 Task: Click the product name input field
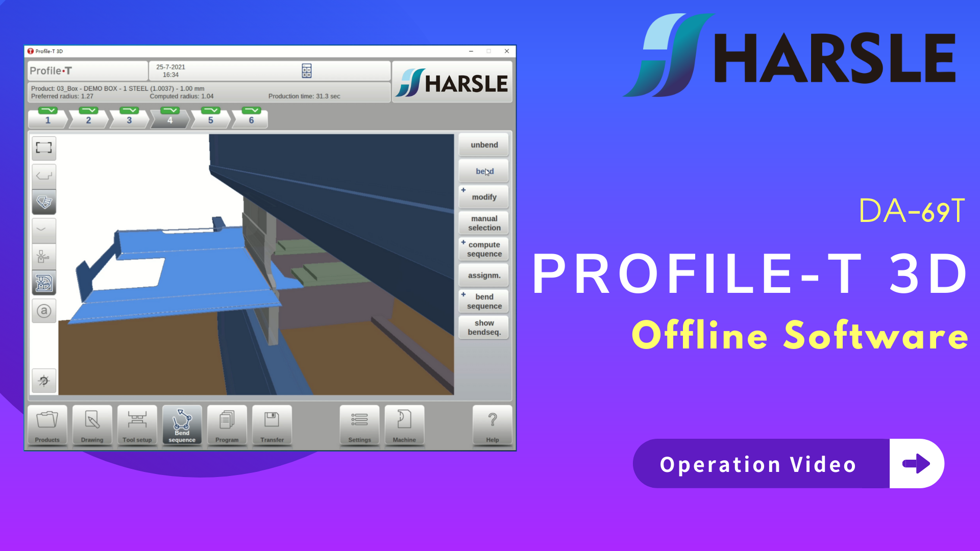coord(118,88)
